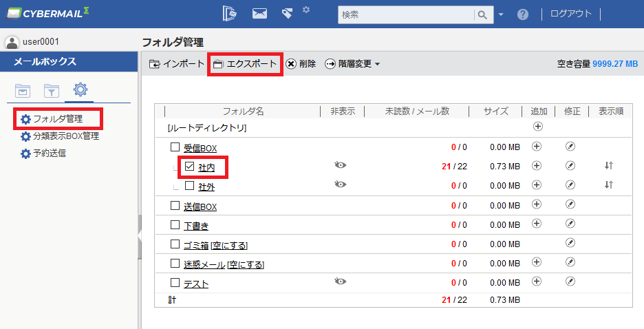Uncheck the 社内 checkbox

pos(189,166)
